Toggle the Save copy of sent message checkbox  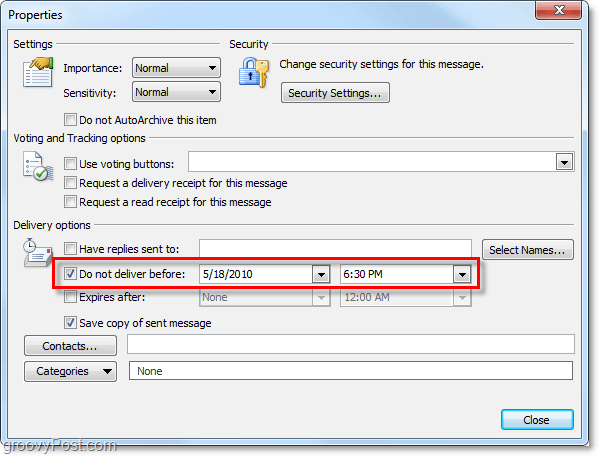coord(70,323)
